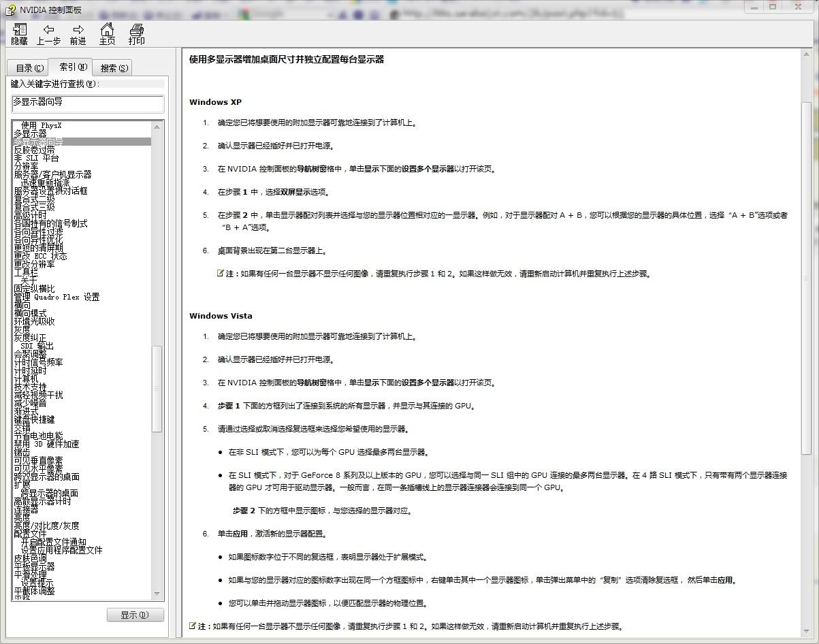Select index entry 更改分辨率
The width and height of the screenshot is (819, 644).
click(x=34, y=265)
